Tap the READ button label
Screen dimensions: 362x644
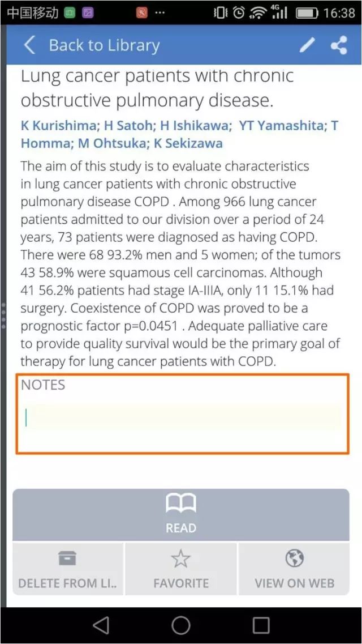[x=181, y=528]
